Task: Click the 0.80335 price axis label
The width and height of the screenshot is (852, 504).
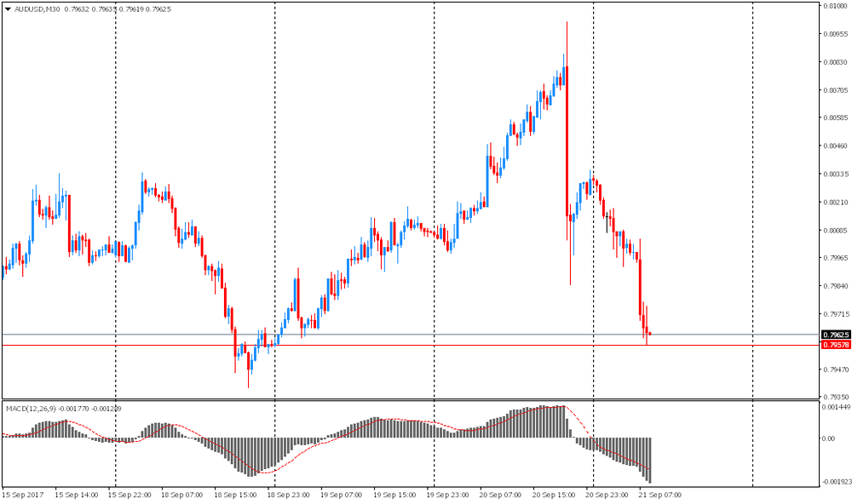Action: 836,174
